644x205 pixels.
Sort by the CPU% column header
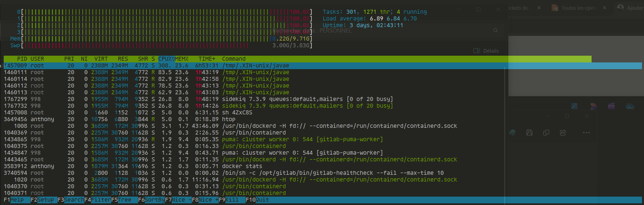(x=166, y=59)
